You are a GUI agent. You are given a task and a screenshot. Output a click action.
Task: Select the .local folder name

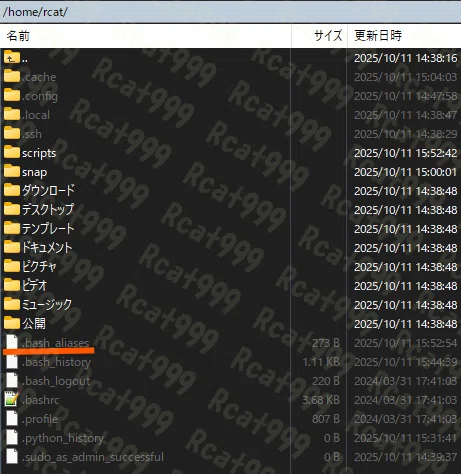click(x=36, y=115)
